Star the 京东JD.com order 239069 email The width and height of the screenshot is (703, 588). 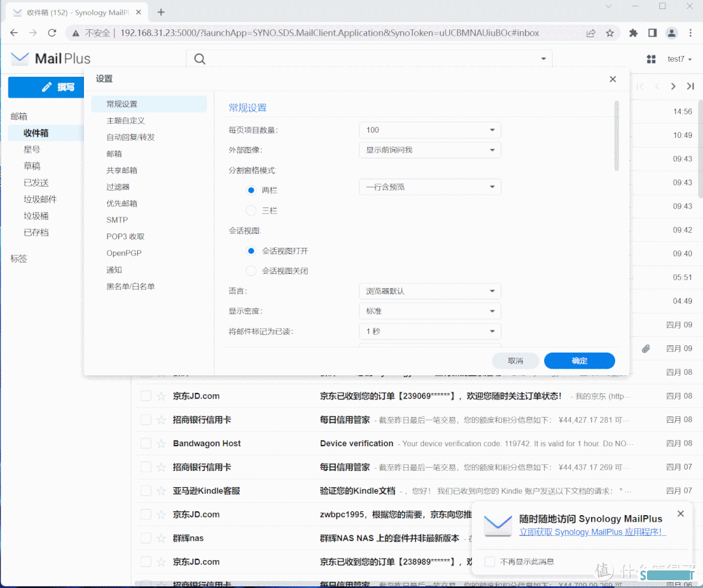point(161,396)
